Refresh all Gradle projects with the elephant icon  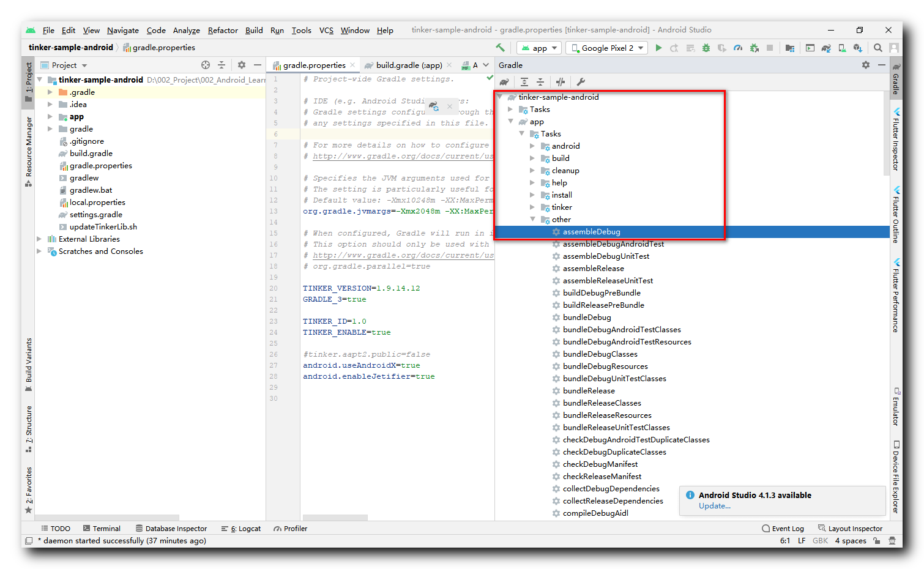point(504,81)
